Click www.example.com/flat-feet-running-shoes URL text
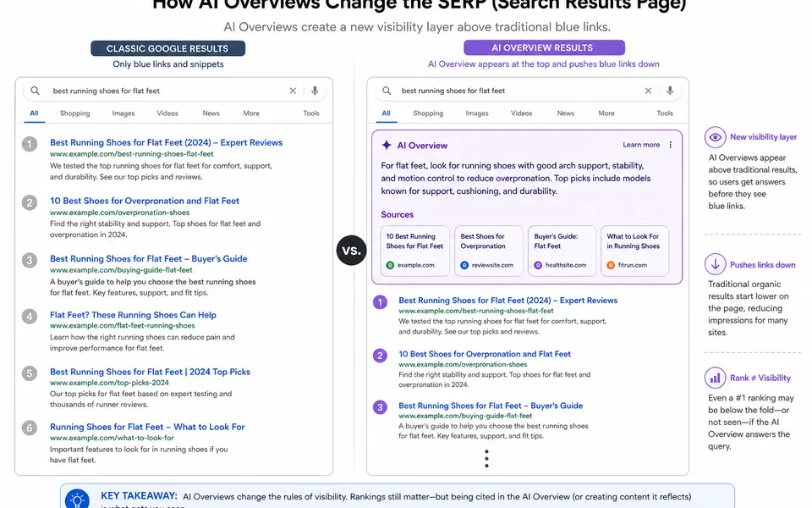Screen dimensions: 812x508 pyautogui.click(x=122, y=325)
